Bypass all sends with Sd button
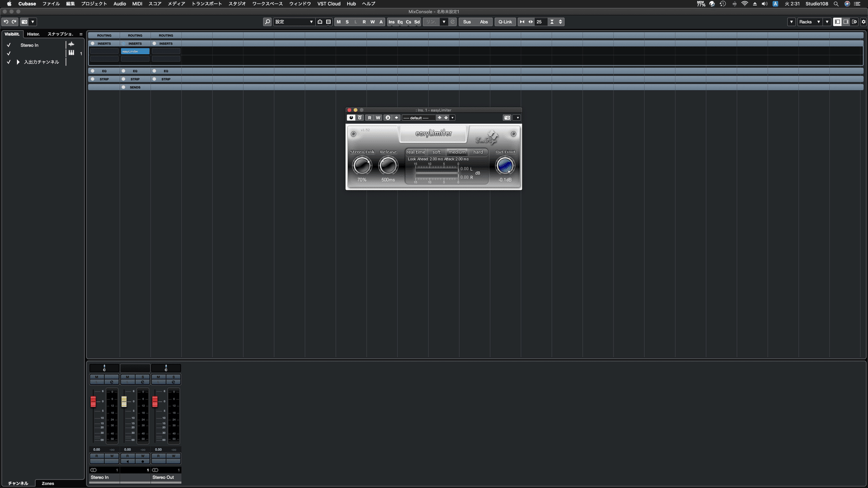The width and height of the screenshot is (868, 488). [x=417, y=22]
